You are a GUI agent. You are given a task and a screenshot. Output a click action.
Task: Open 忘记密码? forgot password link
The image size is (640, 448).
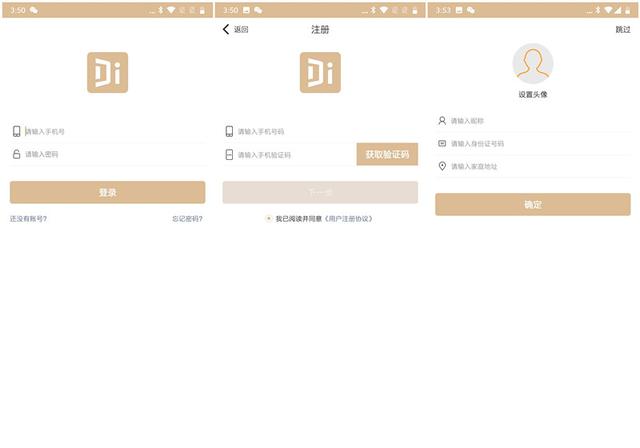coord(187,219)
